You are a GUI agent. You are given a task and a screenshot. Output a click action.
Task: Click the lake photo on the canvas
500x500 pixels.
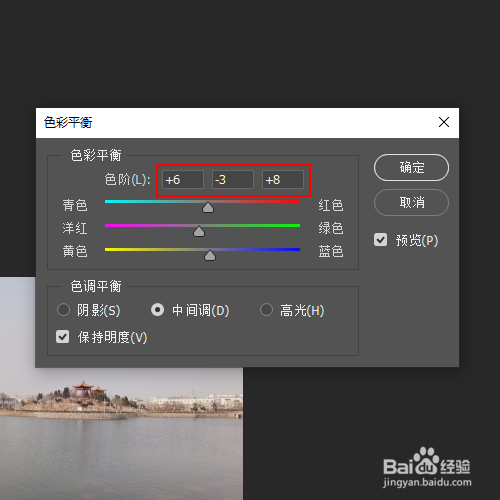121,433
